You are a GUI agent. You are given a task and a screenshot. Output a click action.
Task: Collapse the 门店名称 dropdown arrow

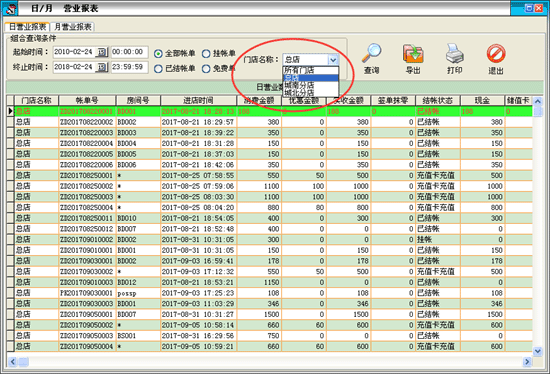tap(333, 60)
